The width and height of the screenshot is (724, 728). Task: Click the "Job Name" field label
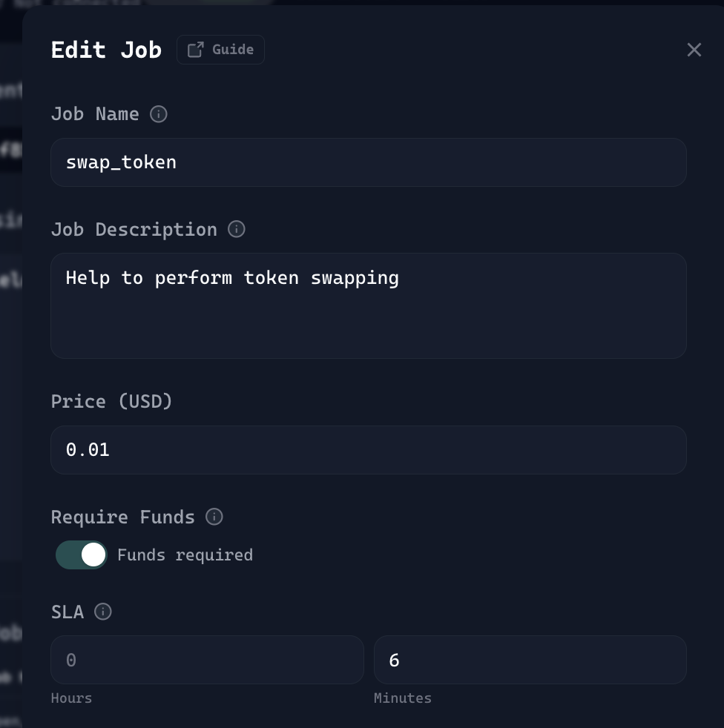95,114
